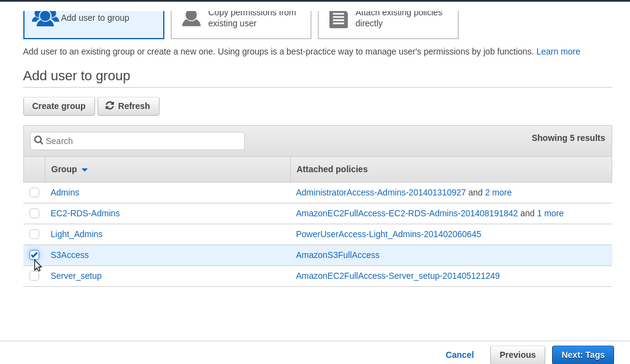This screenshot has width=630, height=364.
Task: Click the single user icon in the Copy permissions tab
Action: tap(191, 19)
